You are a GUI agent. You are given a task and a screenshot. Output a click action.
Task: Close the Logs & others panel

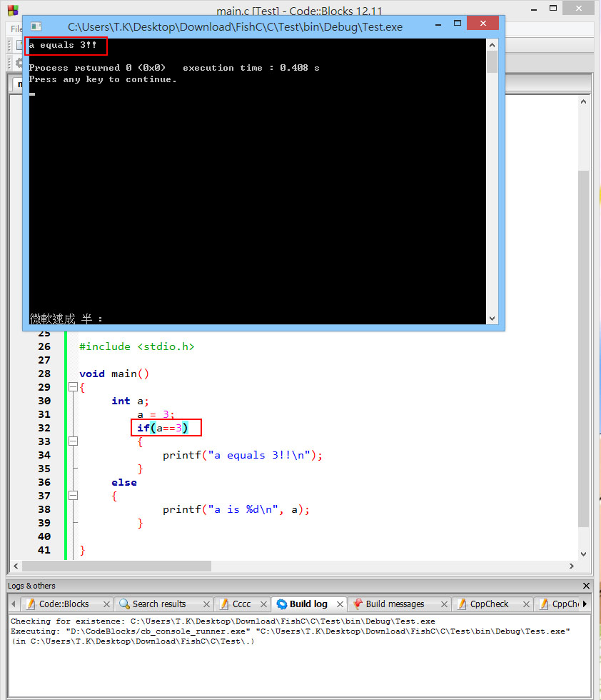[x=586, y=586]
